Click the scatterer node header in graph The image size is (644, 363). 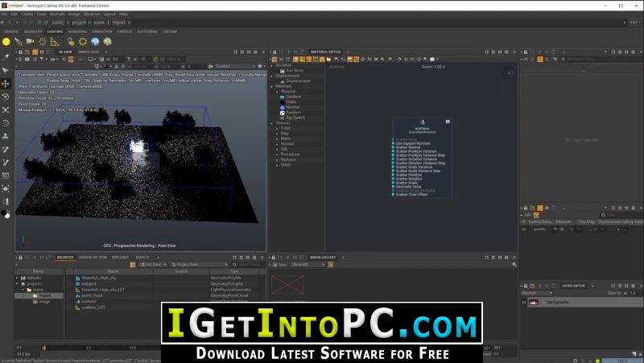tap(422, 127)
